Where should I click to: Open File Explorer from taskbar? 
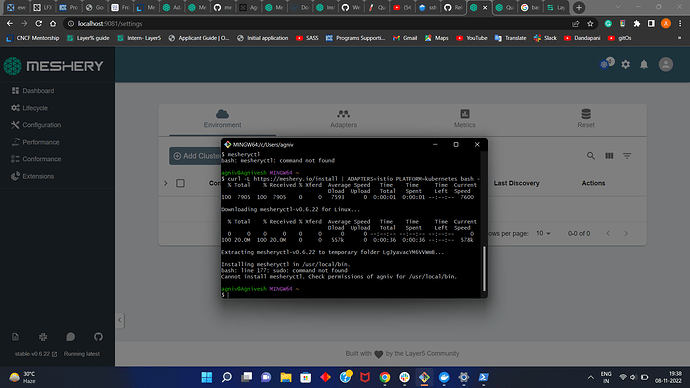point(286,377)
